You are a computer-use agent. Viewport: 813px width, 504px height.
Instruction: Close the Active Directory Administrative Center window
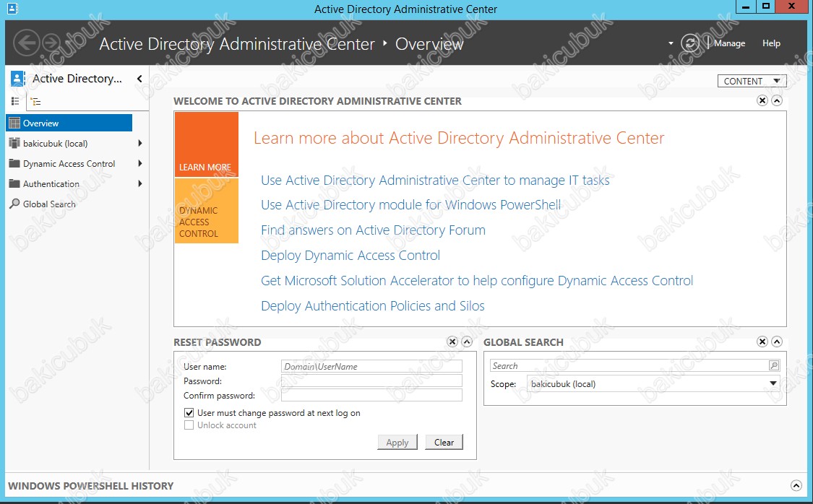click(792, 7)
